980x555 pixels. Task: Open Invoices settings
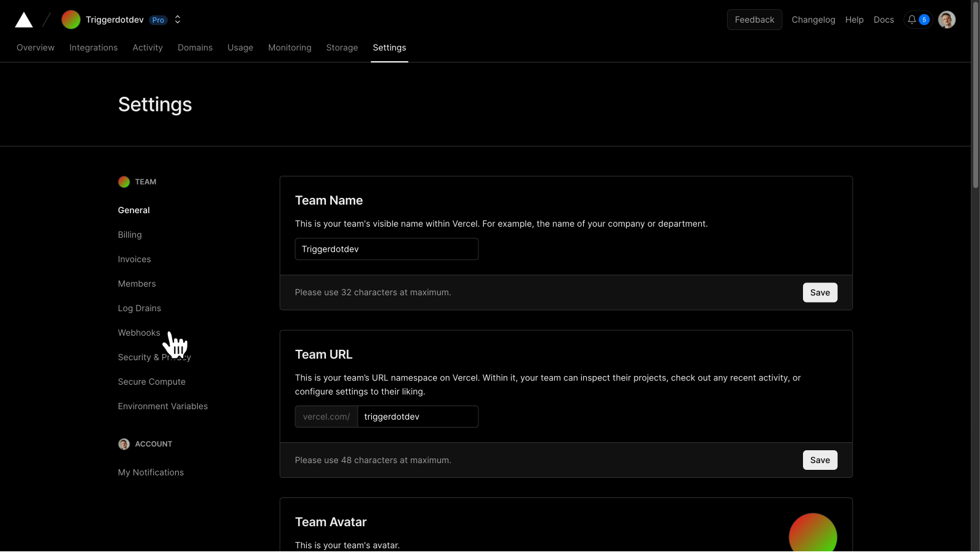pos(135,259)
